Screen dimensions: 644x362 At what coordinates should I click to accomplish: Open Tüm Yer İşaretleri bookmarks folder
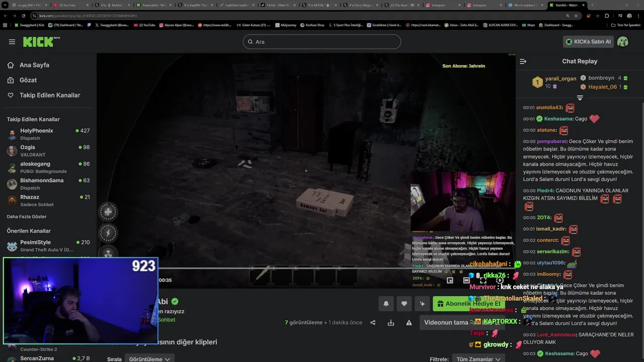pyautogui.click(x=625, y=25)
